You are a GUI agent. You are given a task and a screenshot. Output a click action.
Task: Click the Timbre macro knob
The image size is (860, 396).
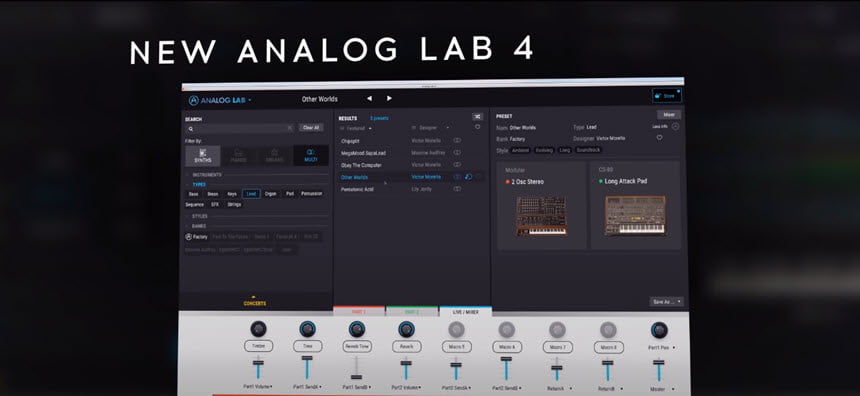[258, 329]
